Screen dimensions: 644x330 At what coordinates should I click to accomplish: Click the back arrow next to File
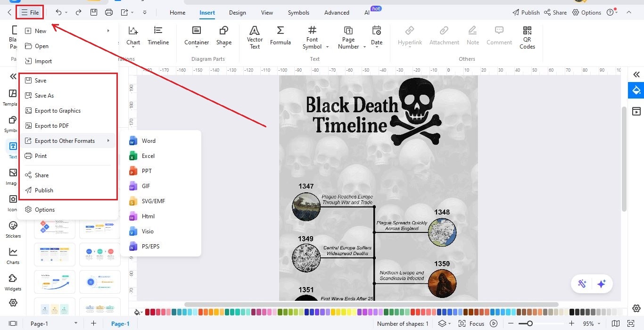click(x=9, y=12)
